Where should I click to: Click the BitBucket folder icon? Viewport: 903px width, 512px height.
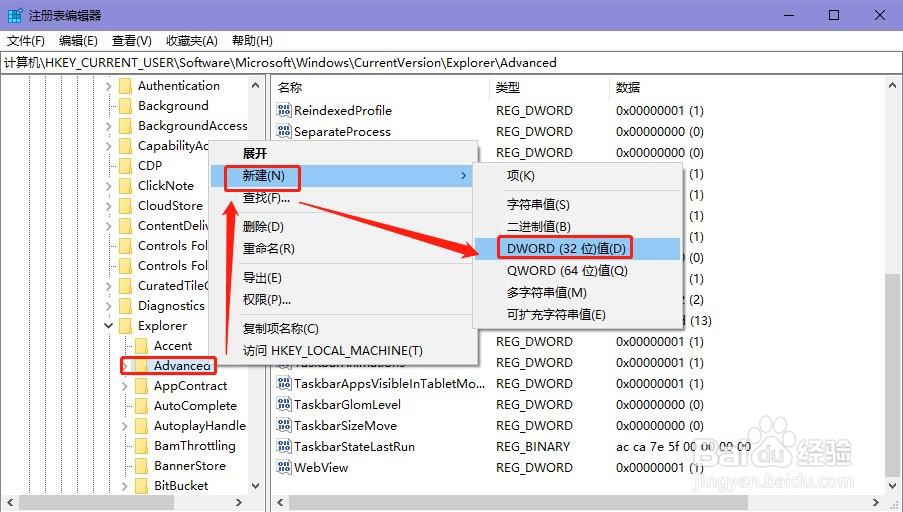141,486
